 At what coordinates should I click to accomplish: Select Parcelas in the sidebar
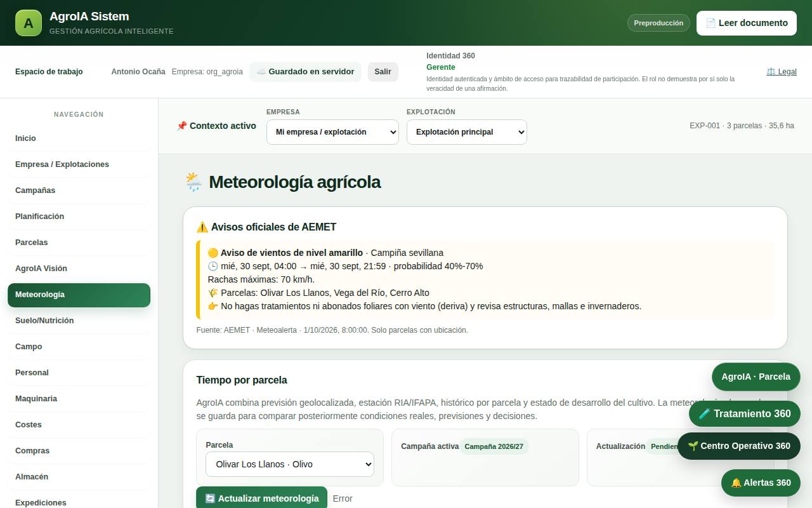[x=79, y=243]
